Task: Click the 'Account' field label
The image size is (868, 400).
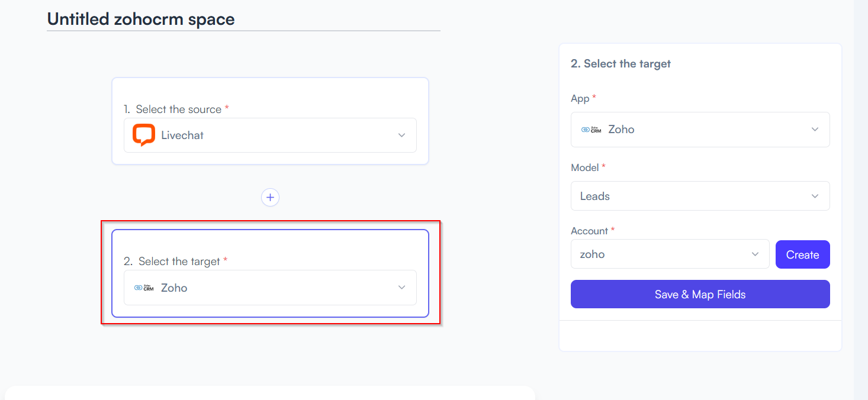Action: point(589,231)
